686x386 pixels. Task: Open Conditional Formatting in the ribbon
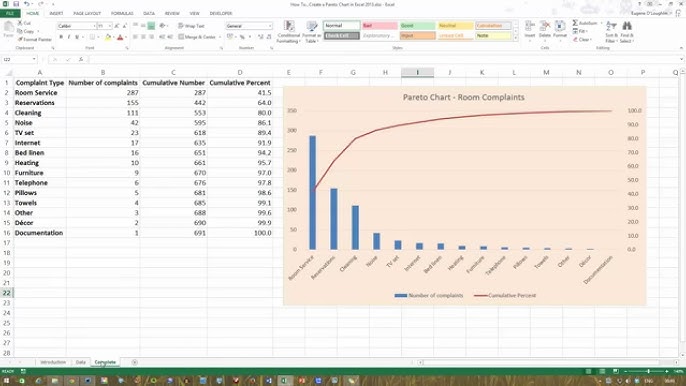pyautogui.click(x=289, y=32)
